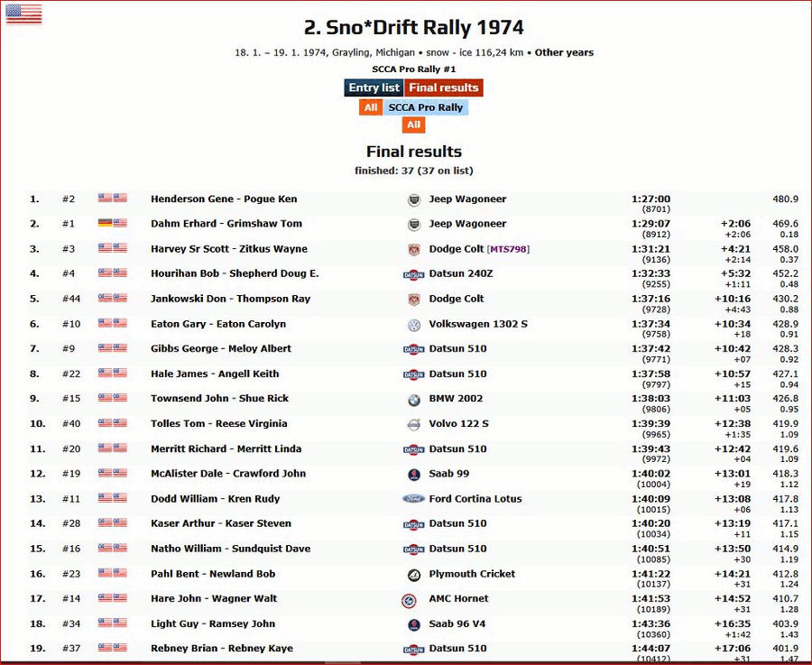Click the German flag in Dahm Erhard's row

click(106, 223)
